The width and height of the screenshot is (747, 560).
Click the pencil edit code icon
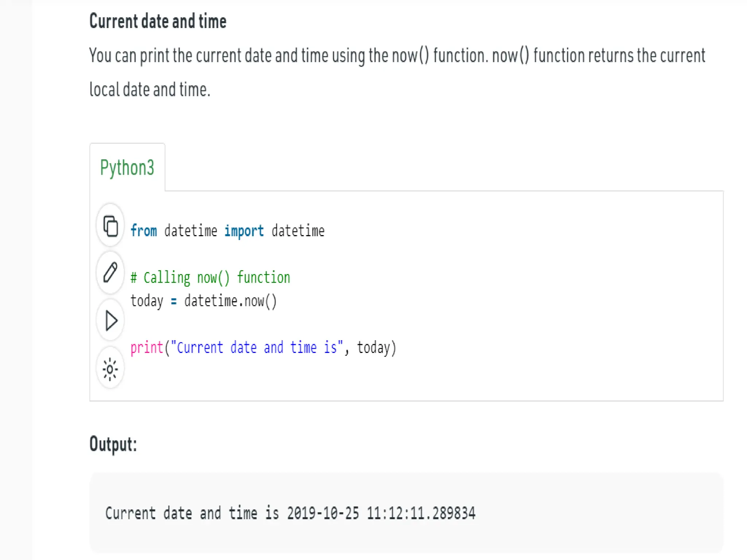tap(111, 273)
